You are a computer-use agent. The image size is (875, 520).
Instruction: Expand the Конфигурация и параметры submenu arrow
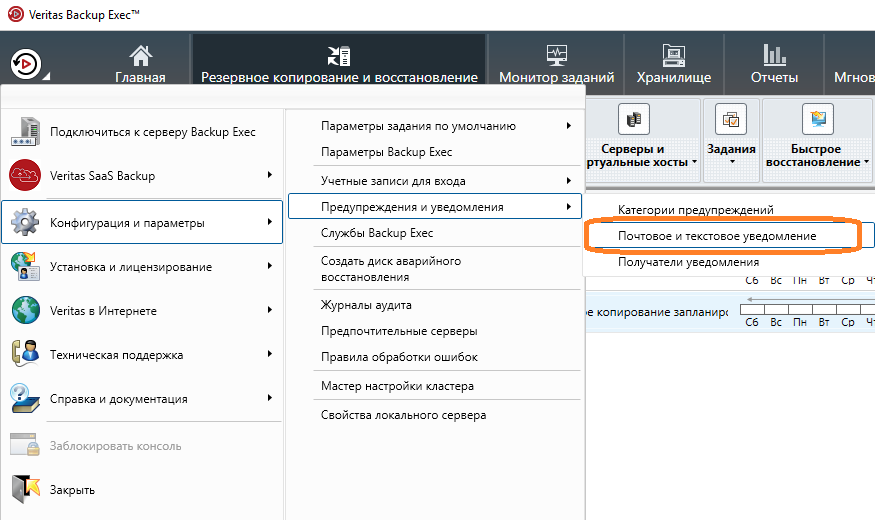coord(270,222)
